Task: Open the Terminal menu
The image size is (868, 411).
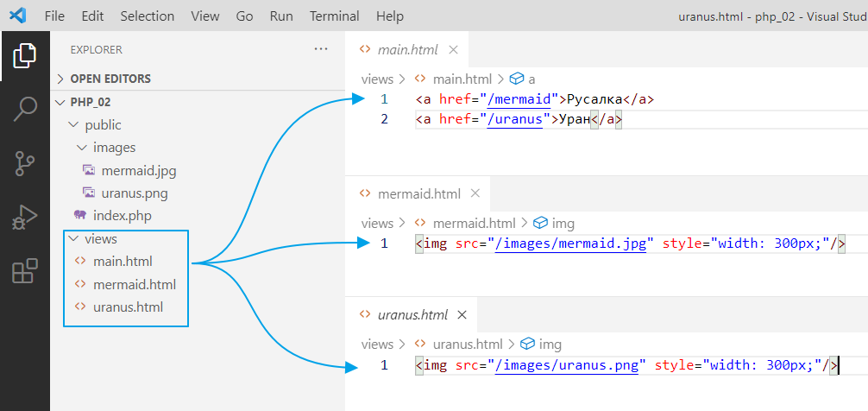Action: coord(337,16)
